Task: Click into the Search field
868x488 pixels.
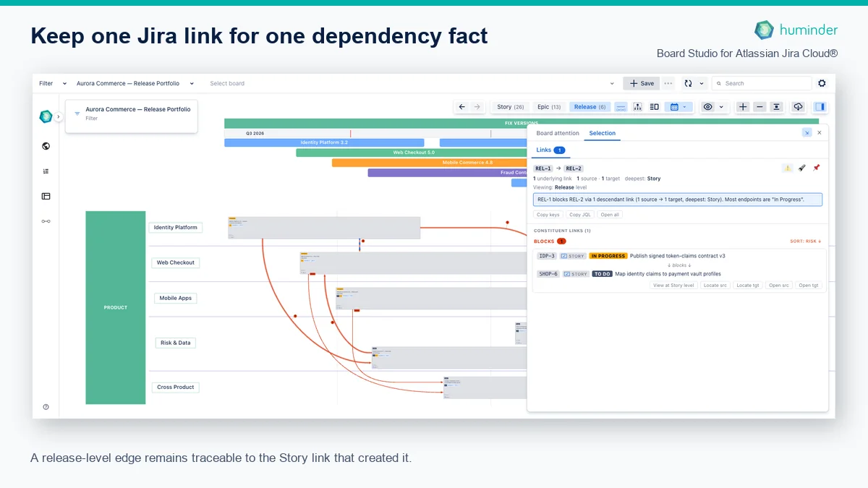Action: [762, 83]
